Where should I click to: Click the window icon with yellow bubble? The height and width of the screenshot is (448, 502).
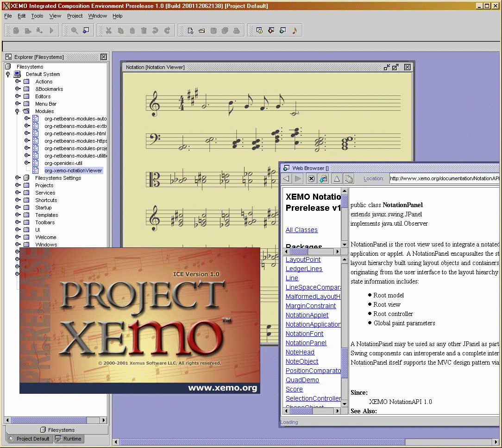(x=259, y=31)
